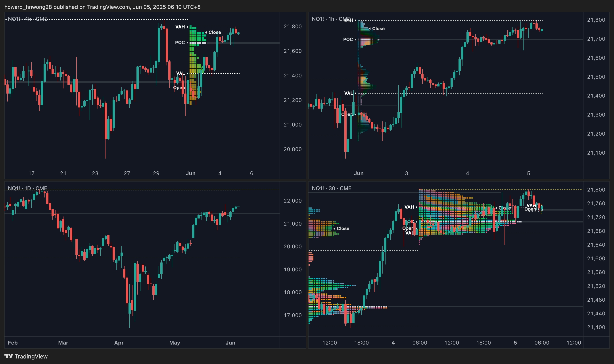Click the TradingView logo icon
614x364 pixels.
(9, 356)
